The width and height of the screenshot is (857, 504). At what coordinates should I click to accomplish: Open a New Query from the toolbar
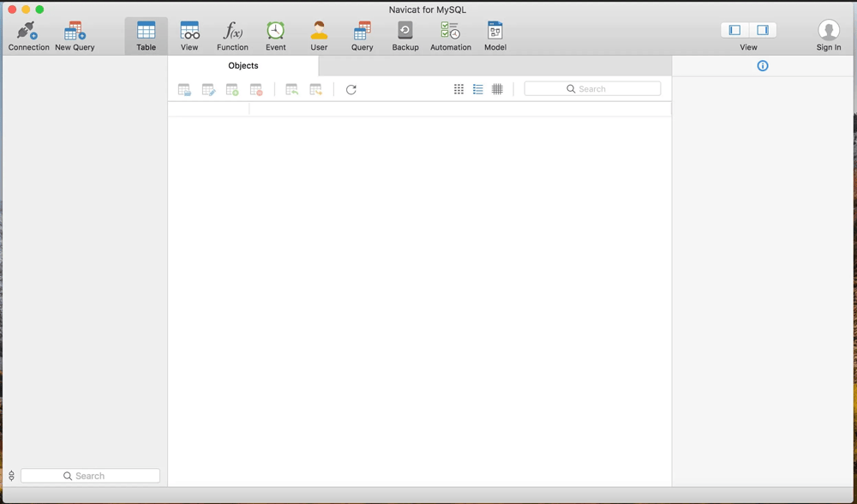tap(75, 35)
